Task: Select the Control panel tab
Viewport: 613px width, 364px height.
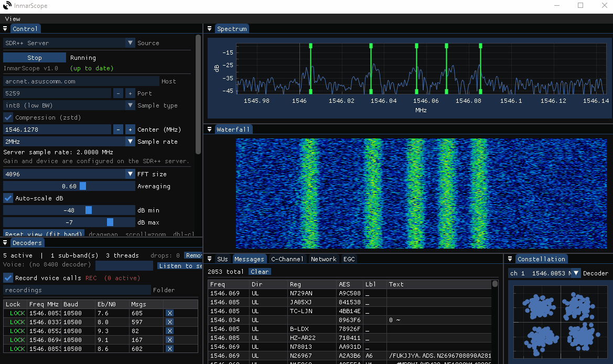Action: pyautogui.click(x=25, y=29)
